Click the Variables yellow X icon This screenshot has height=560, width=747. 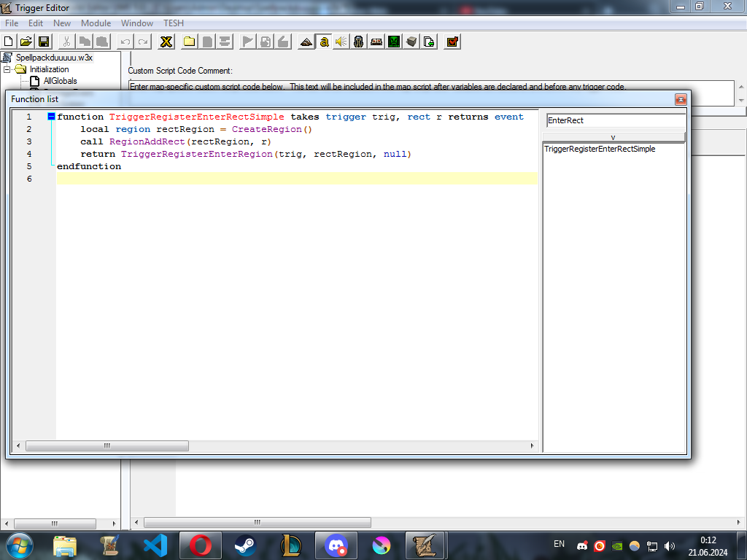166,42
